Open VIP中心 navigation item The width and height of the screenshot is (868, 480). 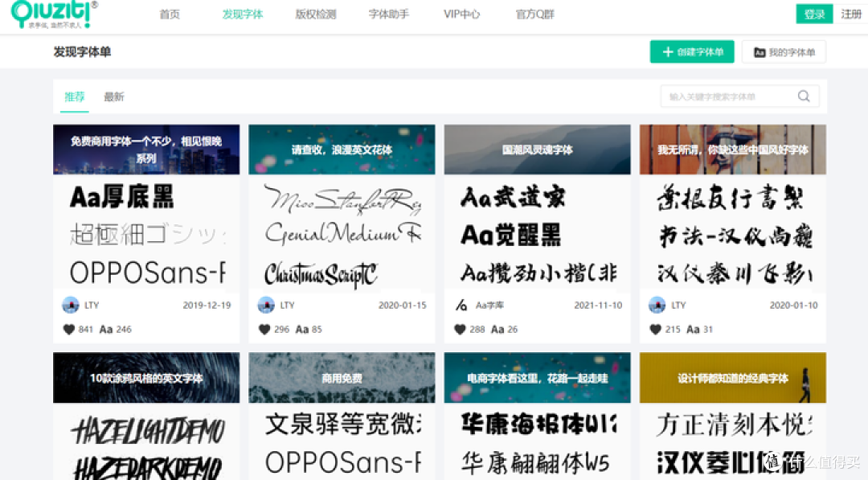pyautogui.click(x=461, y=14)
